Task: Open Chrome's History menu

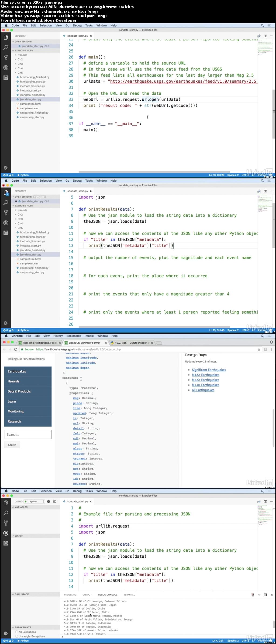Action: pyautogui.click(x=58, y=336)
